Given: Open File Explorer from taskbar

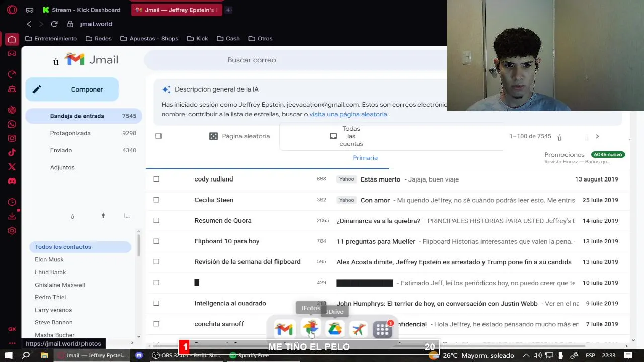Looking at the screenshot, I should [44, 355].
